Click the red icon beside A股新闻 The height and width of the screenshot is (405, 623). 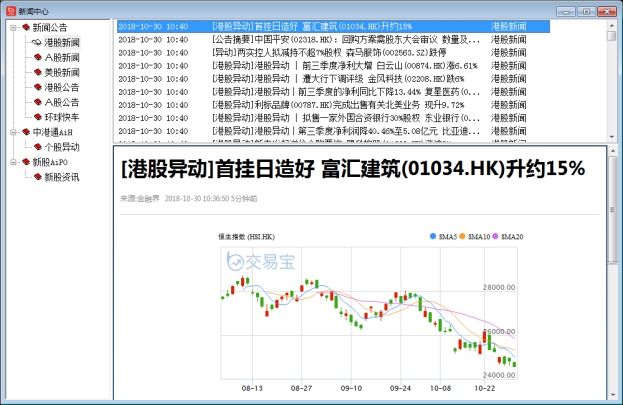coord(36,58)
